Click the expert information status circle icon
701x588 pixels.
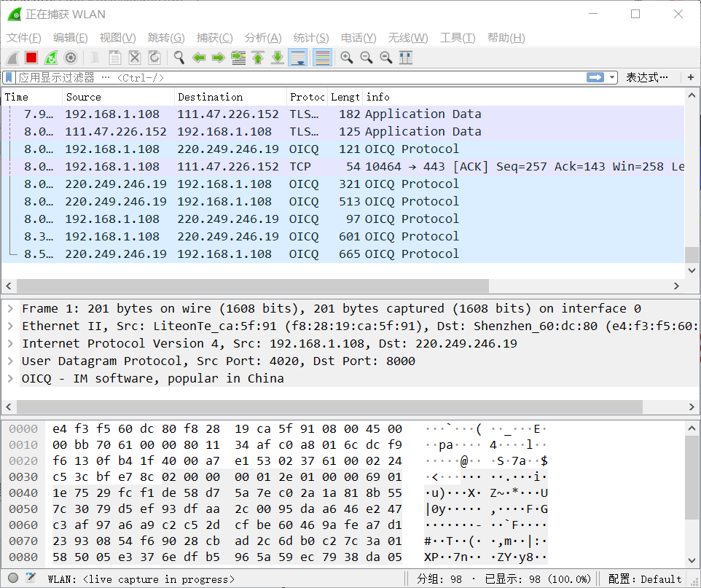tap(13, 578)
